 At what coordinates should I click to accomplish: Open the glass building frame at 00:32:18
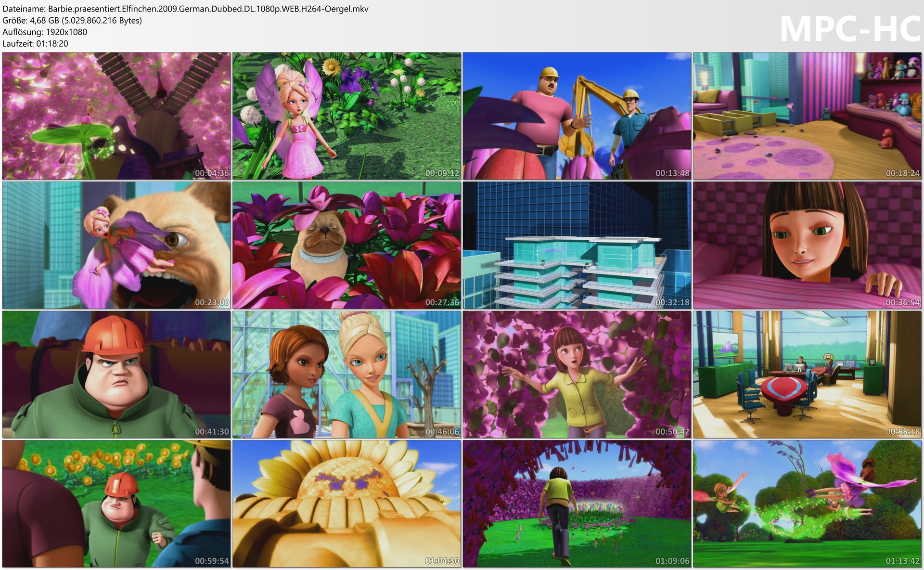click(x=577, y=245)
